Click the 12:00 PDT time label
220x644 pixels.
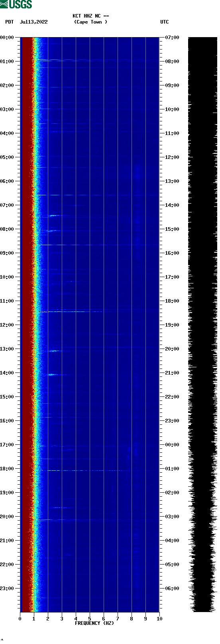7,325
